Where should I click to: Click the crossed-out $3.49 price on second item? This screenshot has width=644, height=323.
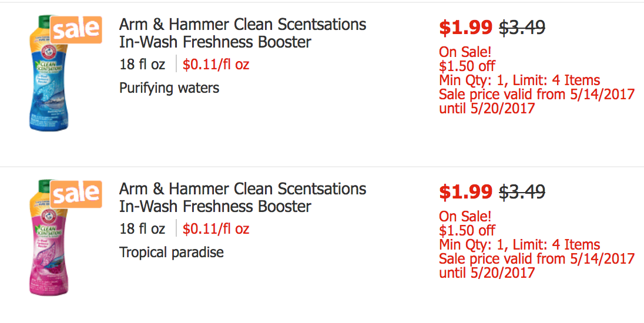tap(522, 191)
